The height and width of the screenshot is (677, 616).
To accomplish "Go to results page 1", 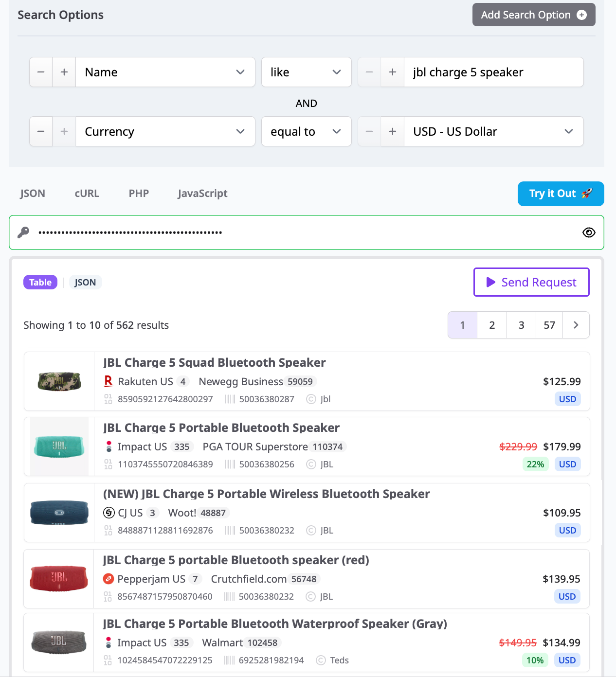I will coord(462,325).
